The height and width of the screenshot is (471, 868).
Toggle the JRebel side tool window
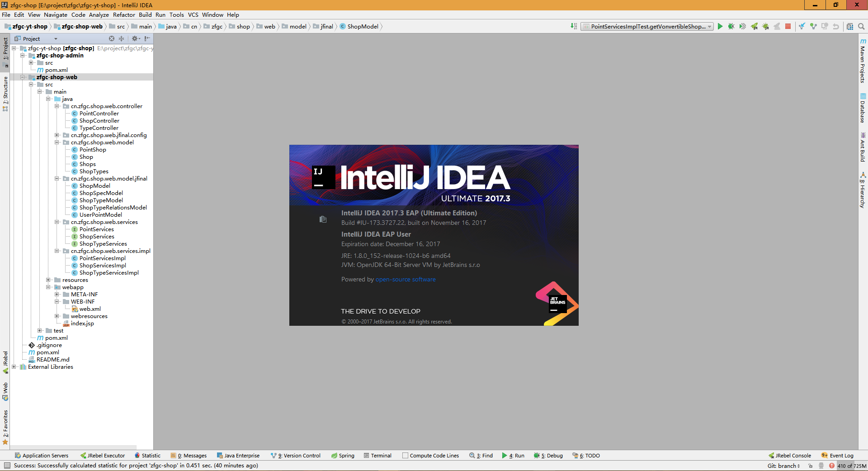[x=5, y=362]
